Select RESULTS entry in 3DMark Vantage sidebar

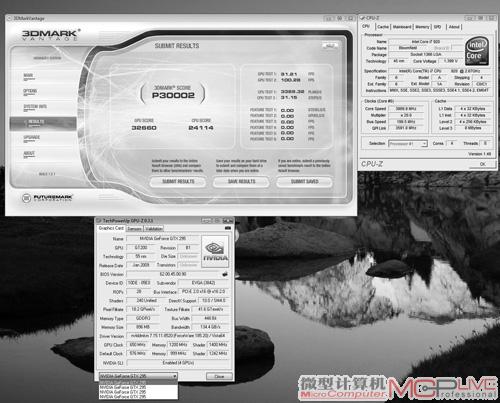point(43,123)
